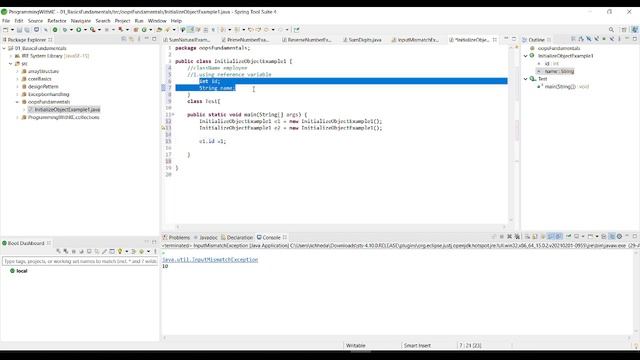Select the local node in Boot Dashboard
This screenshot has width=640, height=360.
[18, 271]
